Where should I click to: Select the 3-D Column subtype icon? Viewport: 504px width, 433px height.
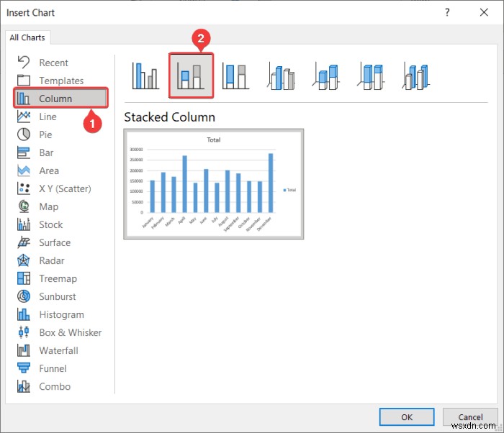tap(415, 76)
